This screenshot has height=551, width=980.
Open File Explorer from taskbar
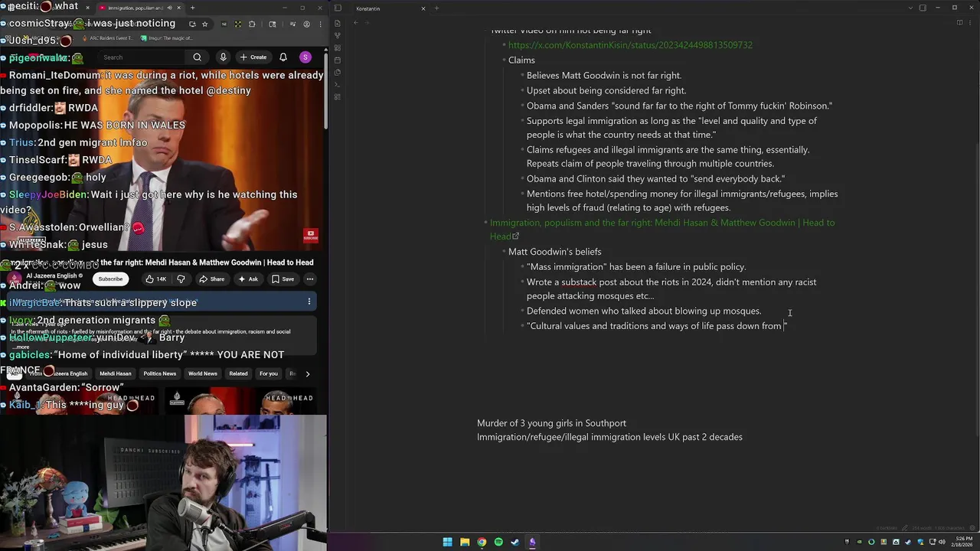click(x=465, y=542)
